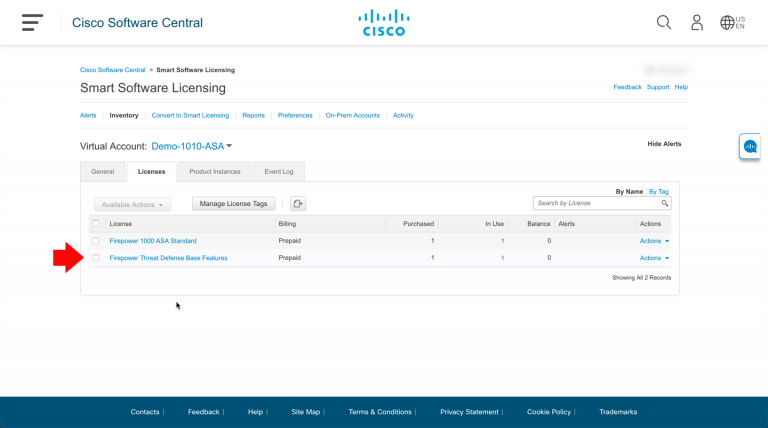Select the By Name view
This screenshot has height=428, width=768.
coord(629,191)
